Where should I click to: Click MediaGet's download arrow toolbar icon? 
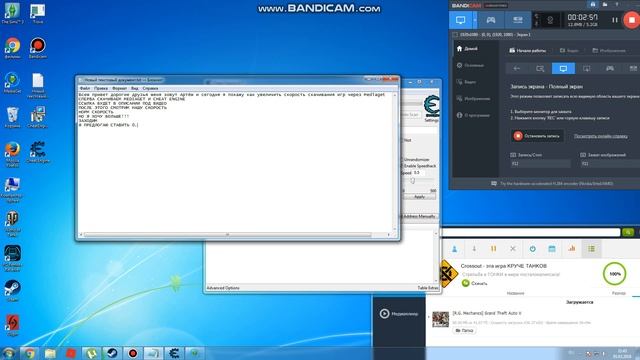474,249
